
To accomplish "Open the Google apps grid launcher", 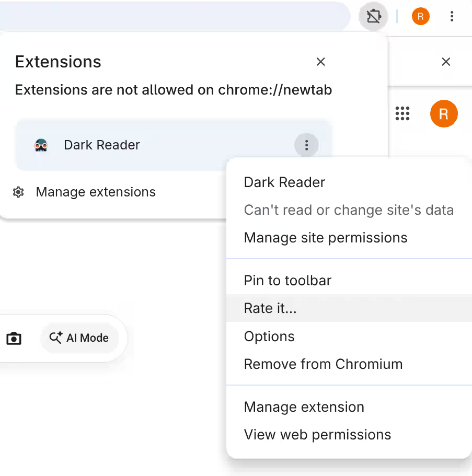I will pos(402,113).
